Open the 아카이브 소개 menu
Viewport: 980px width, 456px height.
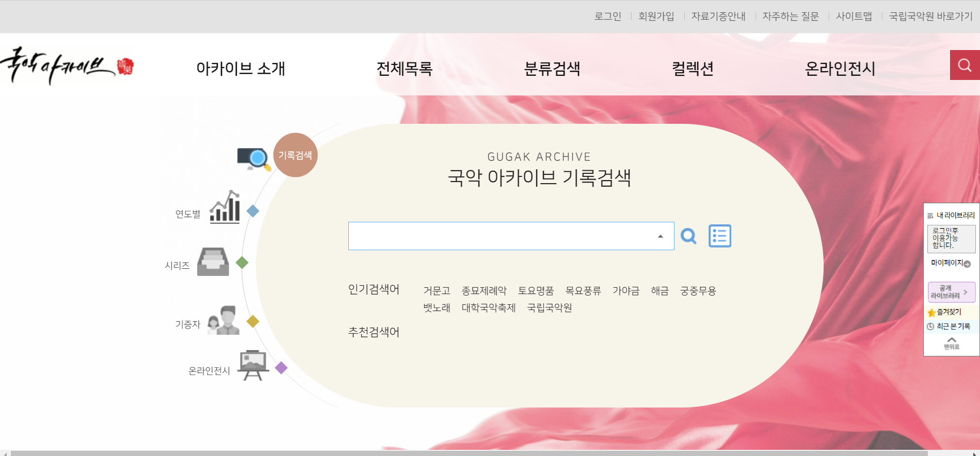coord(240,69)
